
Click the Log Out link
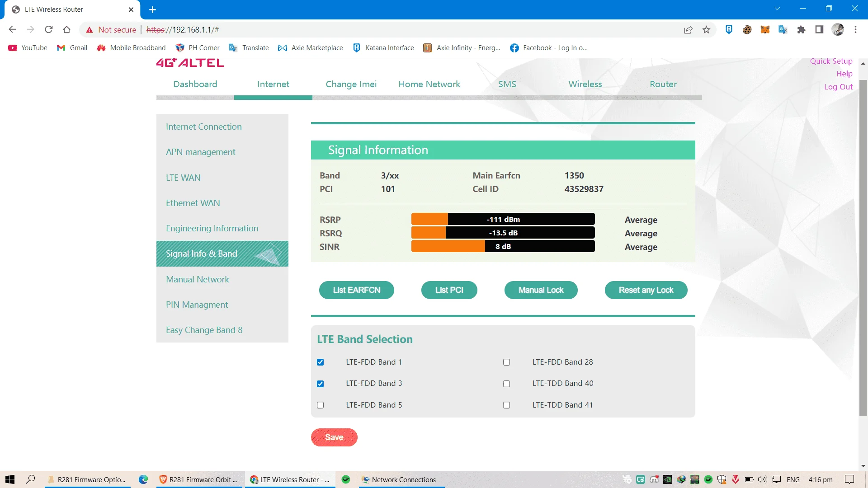click(838, 87)
